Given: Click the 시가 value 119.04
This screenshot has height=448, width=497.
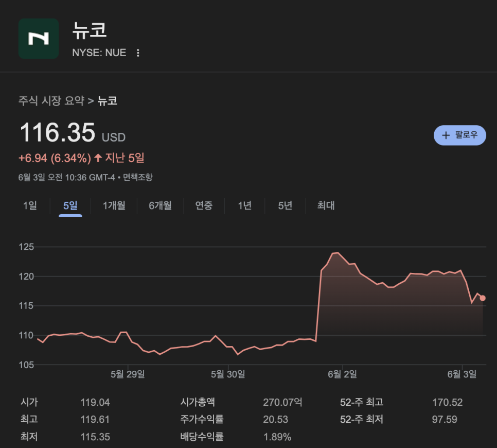Looking at the screenshot, I should click(x=95, y=402).
